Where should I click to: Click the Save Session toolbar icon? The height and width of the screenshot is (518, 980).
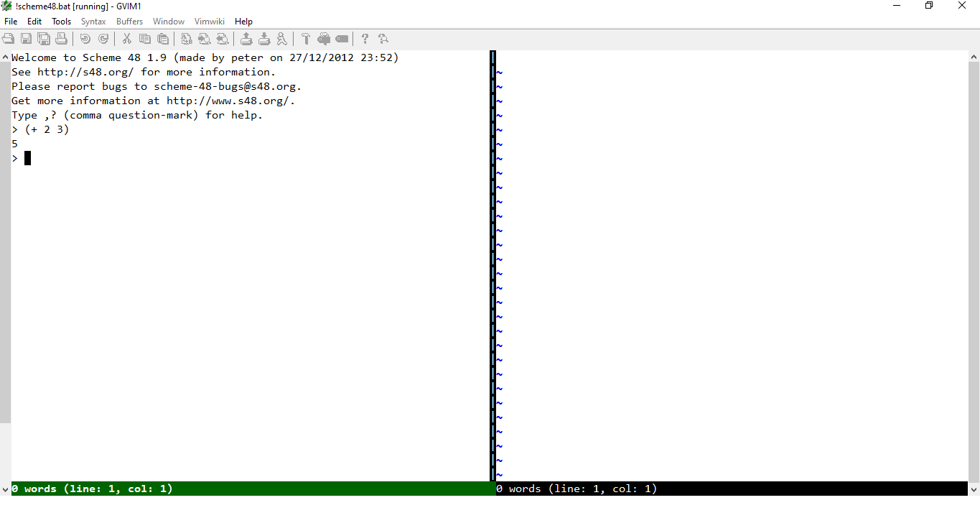[x=264, y=39]
